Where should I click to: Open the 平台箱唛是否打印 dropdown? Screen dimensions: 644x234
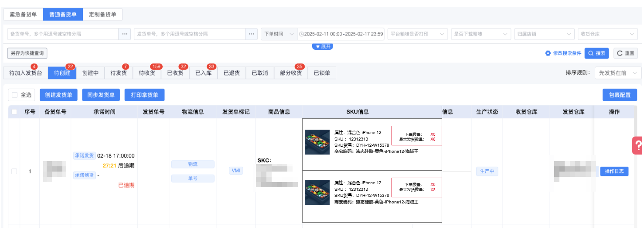(x=418, y=34)
